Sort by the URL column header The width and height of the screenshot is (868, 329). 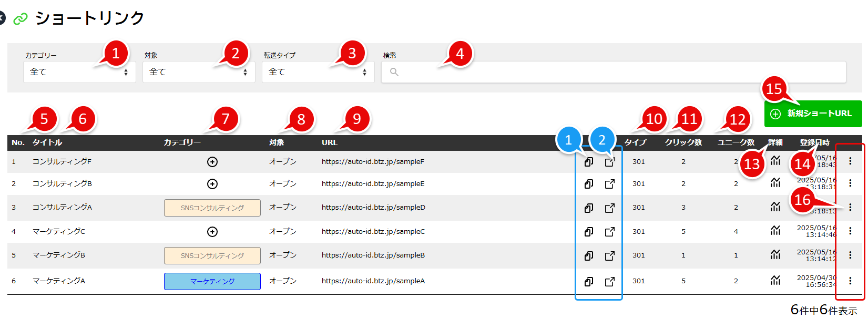[330, 142]
